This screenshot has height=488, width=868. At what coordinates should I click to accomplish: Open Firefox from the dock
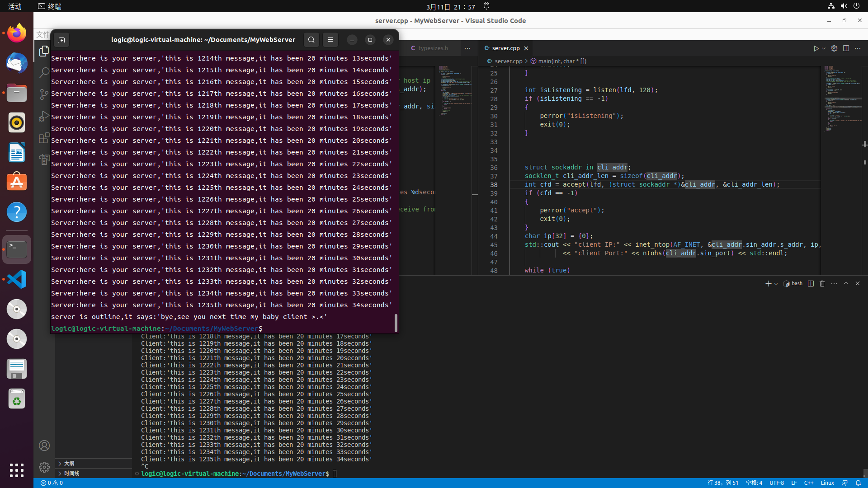[17, 33]
